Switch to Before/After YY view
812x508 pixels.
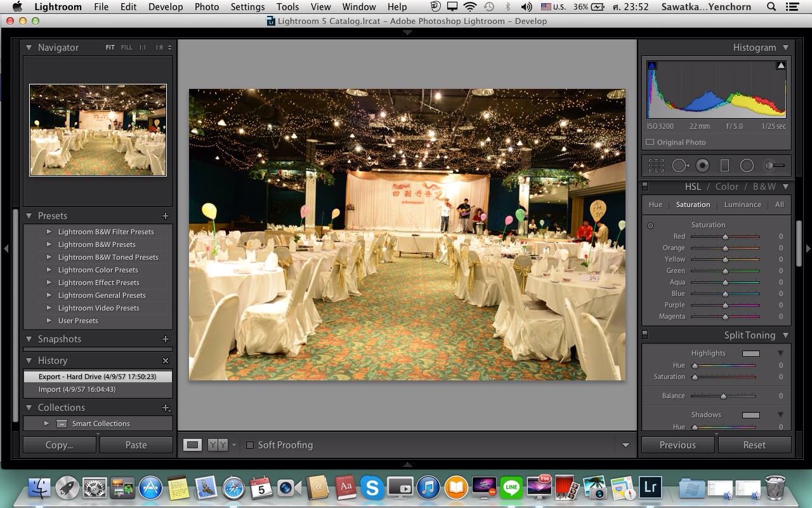[x=218, y=445]
